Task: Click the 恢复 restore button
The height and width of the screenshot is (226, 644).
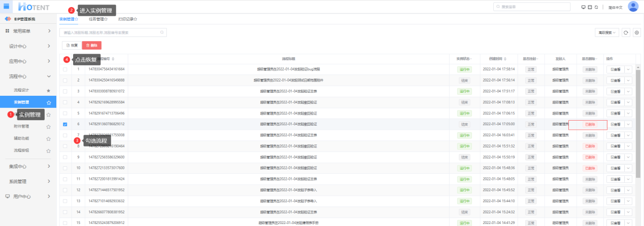Action: tap(71, 45)
